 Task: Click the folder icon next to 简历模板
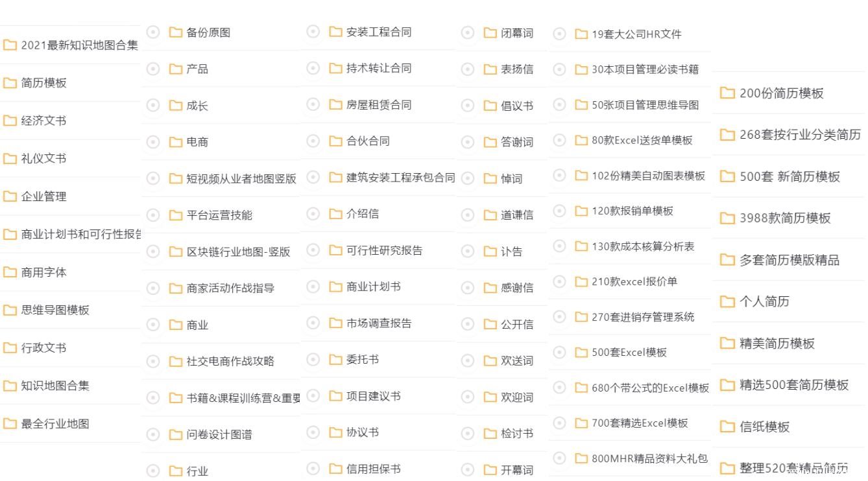(10, 83)
